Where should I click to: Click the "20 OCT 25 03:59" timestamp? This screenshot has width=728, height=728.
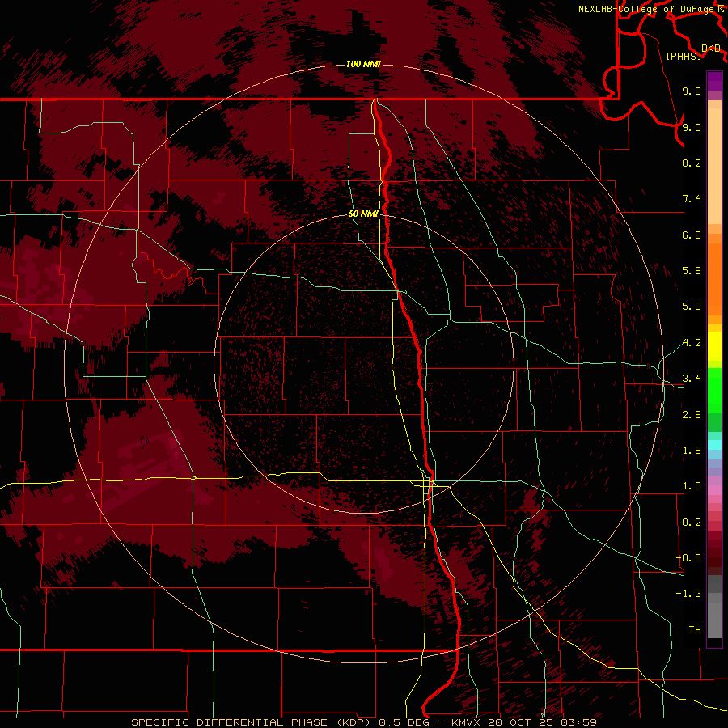click(x=542, y=722)
